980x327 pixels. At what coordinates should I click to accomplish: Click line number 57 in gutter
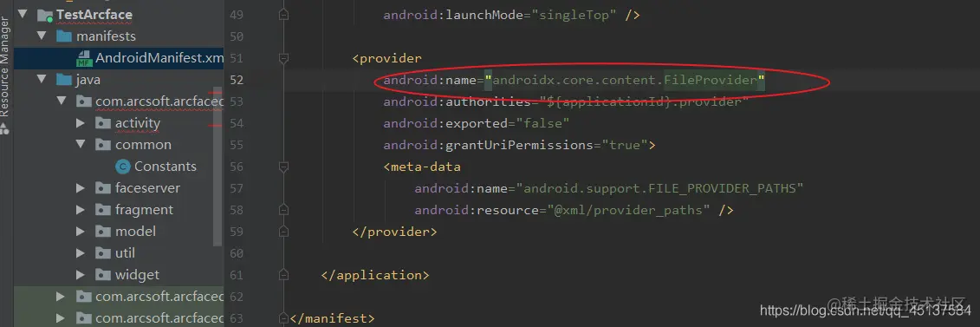pyautogui.click(x=237, y=188)
